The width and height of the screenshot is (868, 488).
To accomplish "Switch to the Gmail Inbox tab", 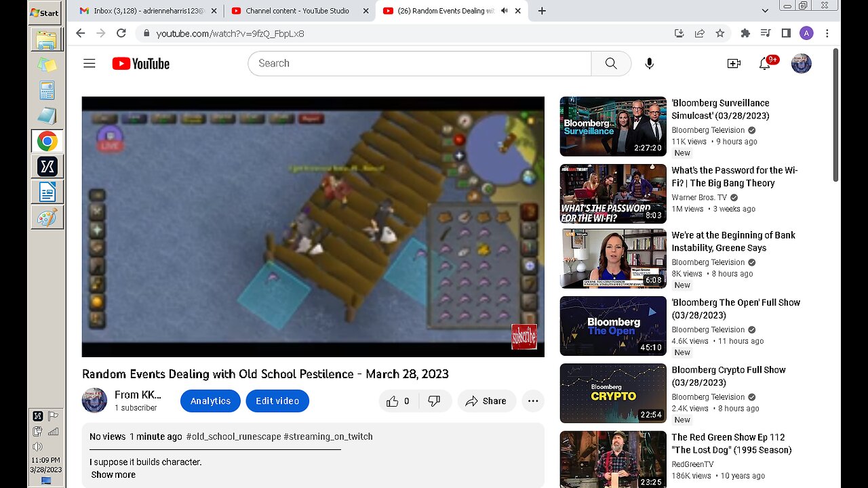I will coord(148,11).
